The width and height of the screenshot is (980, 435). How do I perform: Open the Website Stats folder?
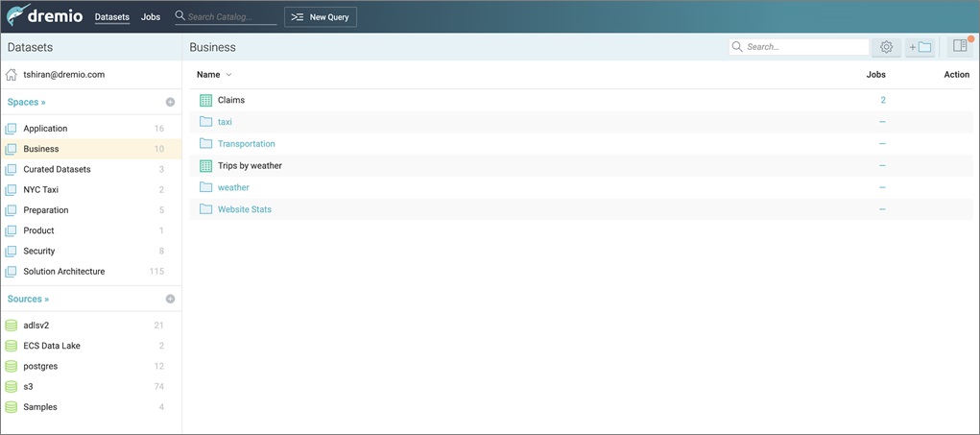coord(244,209)
